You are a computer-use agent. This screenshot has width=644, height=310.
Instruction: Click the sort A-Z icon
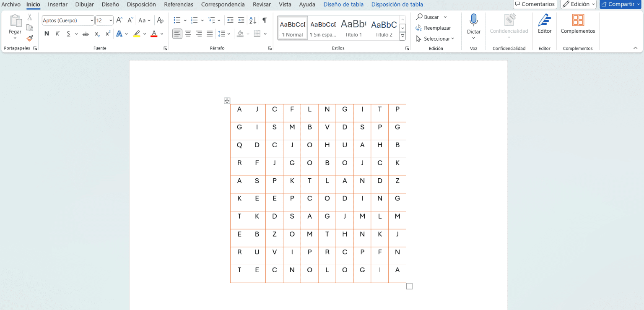[x=253, y=20]
